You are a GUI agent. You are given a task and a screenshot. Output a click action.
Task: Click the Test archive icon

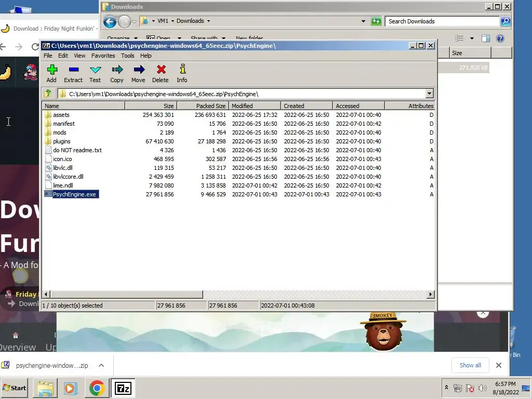tap(95, 73)
